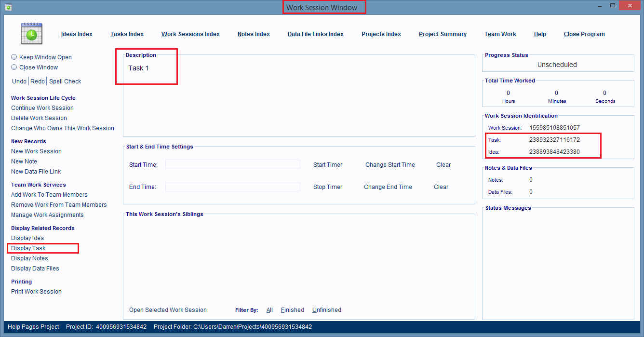Click Display Data Files
The image size is (644, 337).
35,269
